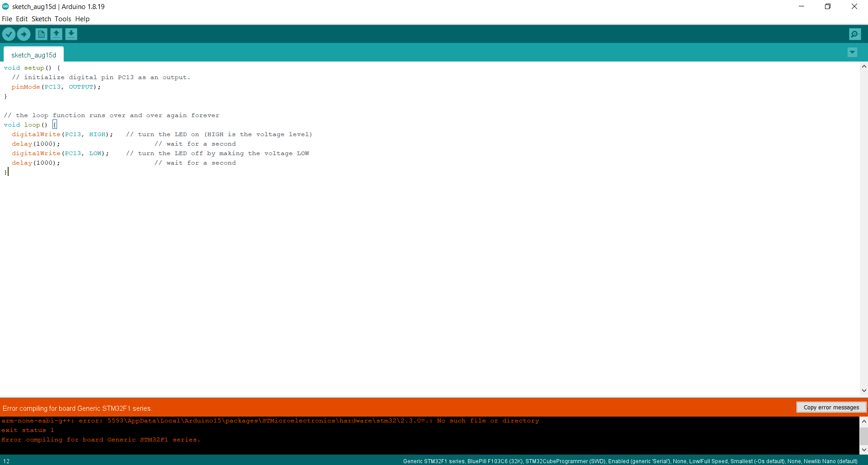Click the 'void setup() {' code line

coord(32,68)
